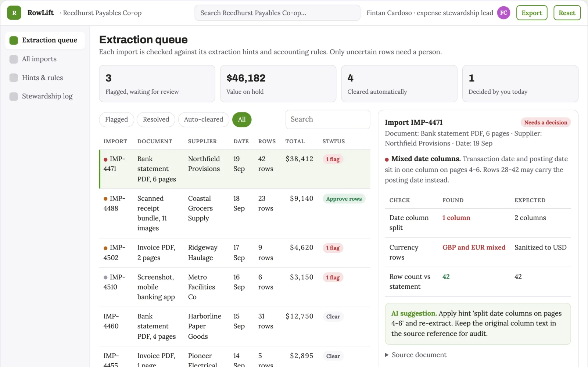Screen dimensions: 588x367
Task: Click the Flagged, waiting for review card
Action: [157, 84]
